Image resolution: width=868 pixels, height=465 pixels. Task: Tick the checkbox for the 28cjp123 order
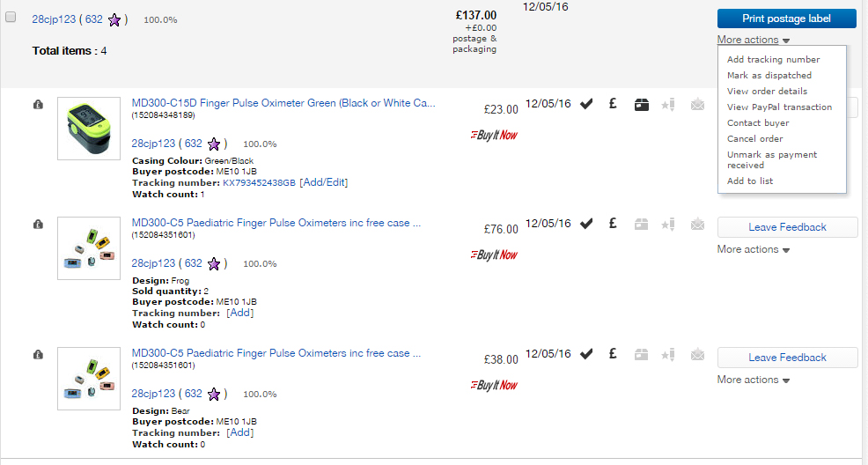click(x=11, y=17)
